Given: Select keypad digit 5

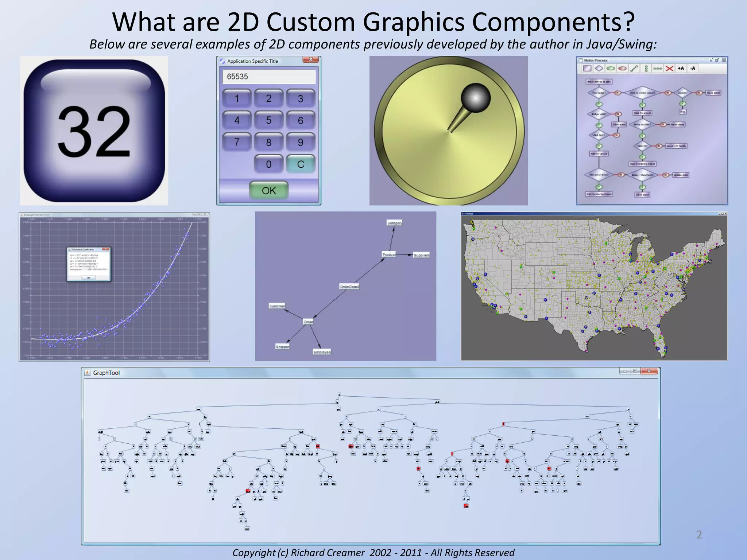Looking at the screenshot, I should [269, 120].
